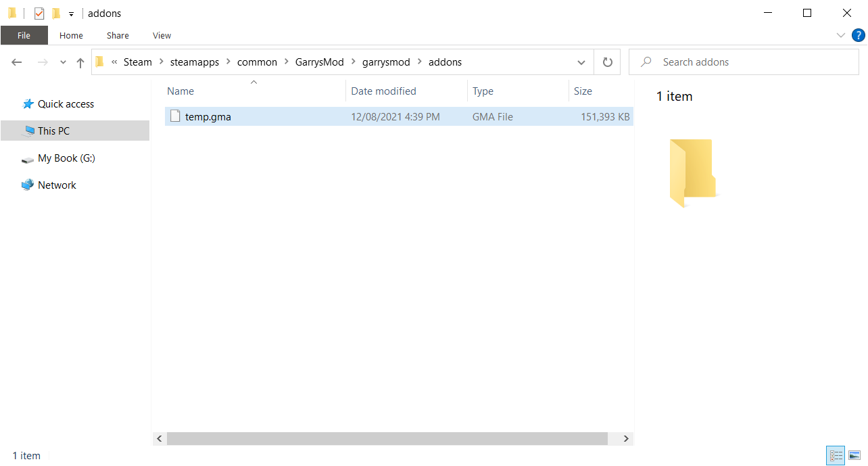Click the folder icon in address bar
Viewport: 868px width, 466px height.
point(100,62)
